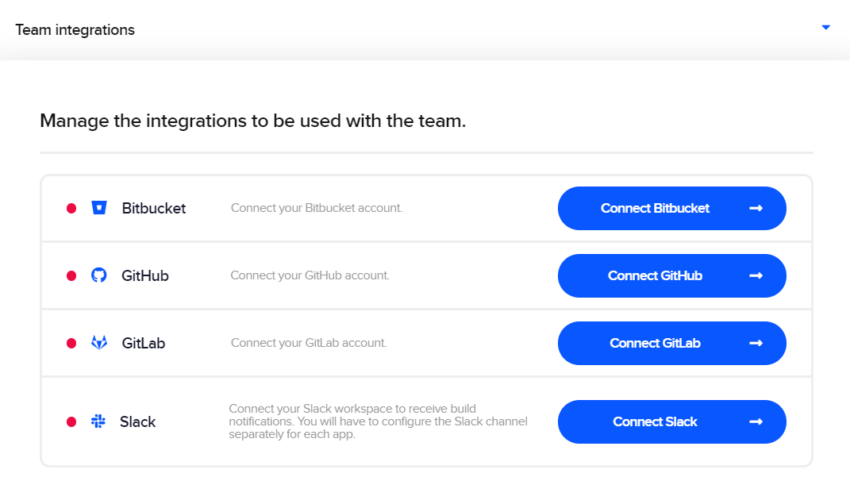Click 'Manage the integrations' heading text
This screenshot has height=504, width=850.
pyautogui.click(x=252, y=121)
